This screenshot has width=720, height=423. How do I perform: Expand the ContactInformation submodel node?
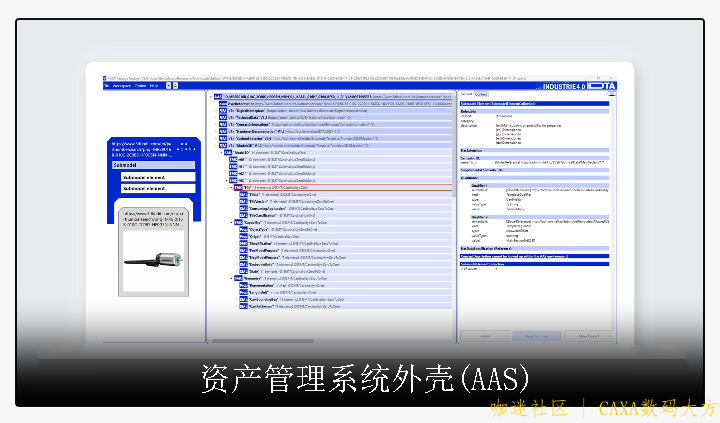click(216, 124)
